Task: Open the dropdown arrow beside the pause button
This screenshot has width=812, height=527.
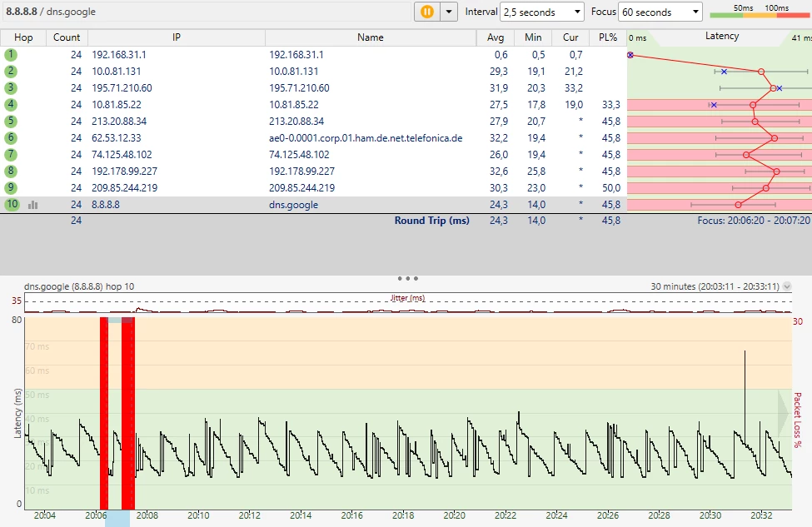Action: [450, 12]
